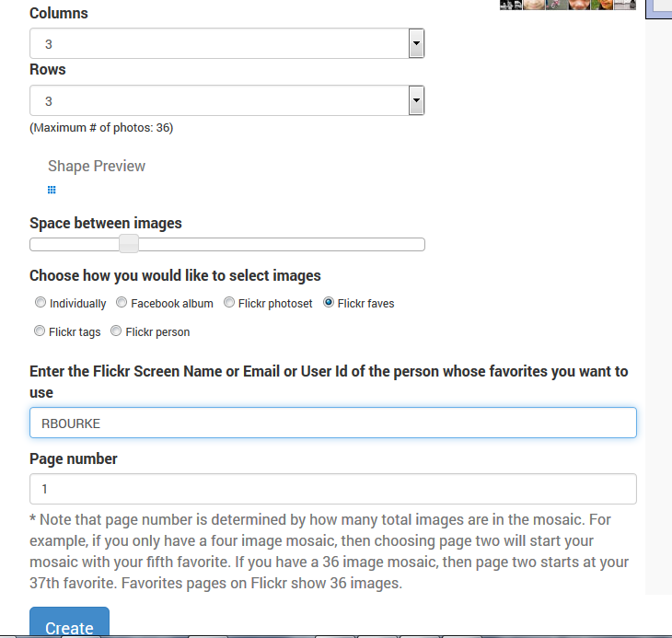Select the Flickr tags radio option
The image size is (672, 638).
40,331
